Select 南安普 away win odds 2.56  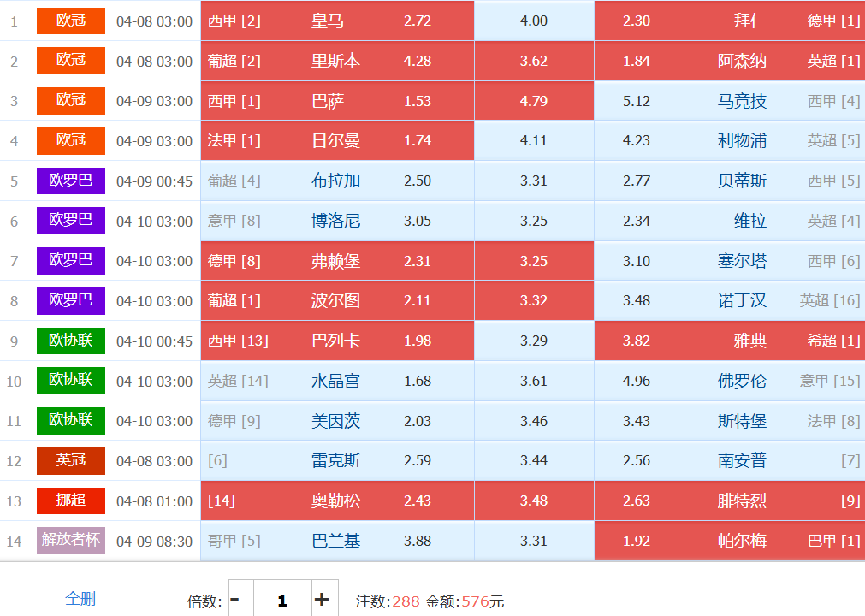pyautogui.click(x=730, y=460)
